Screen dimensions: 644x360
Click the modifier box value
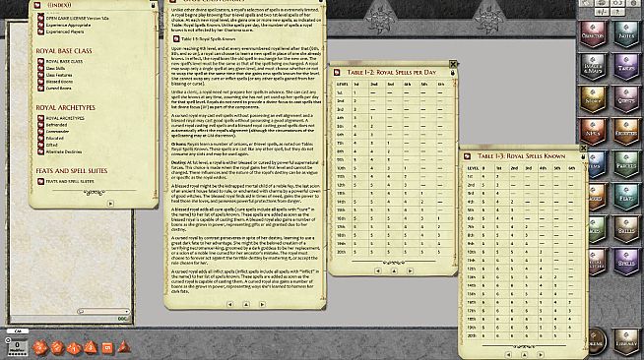pyautogui.click(x=18, y=346)
